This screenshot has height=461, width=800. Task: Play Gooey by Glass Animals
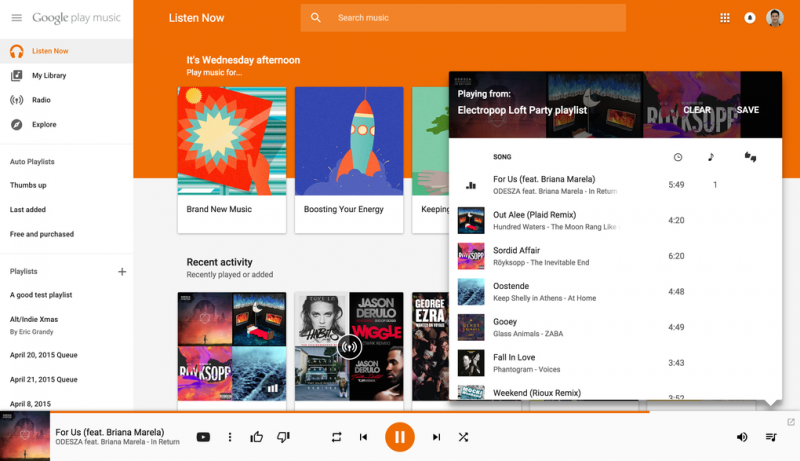coord(615,327)
